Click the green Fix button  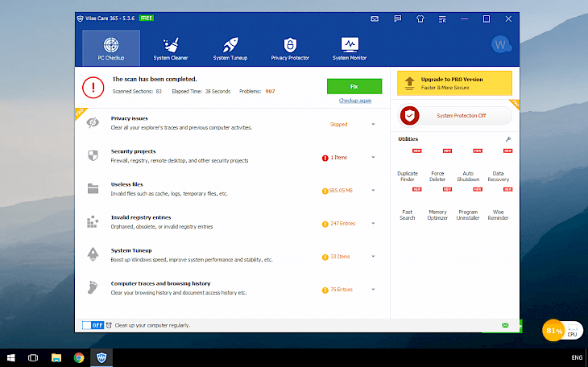click(x=354, y=86)
